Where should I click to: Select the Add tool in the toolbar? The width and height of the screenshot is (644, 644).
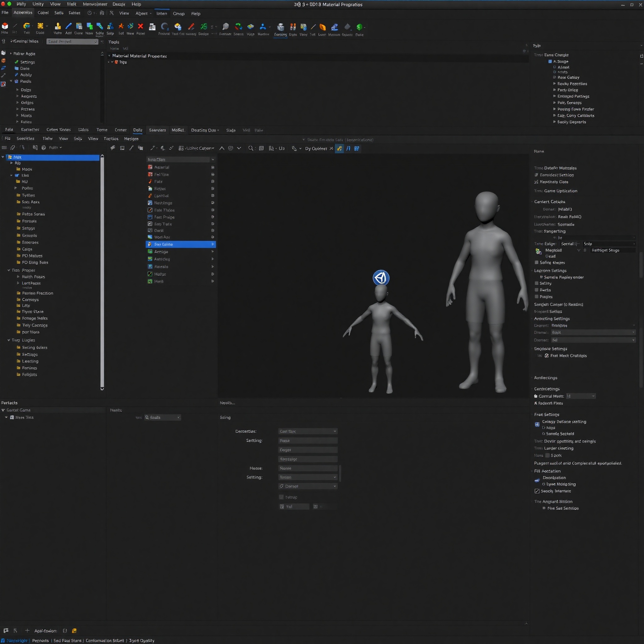tap(69, 28)
